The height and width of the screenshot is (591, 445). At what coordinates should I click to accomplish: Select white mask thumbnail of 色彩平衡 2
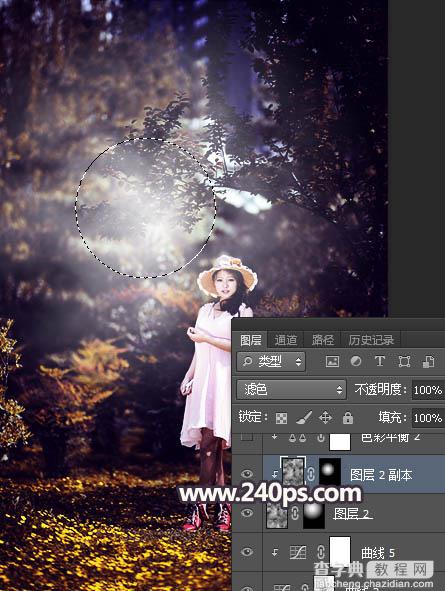340,441
